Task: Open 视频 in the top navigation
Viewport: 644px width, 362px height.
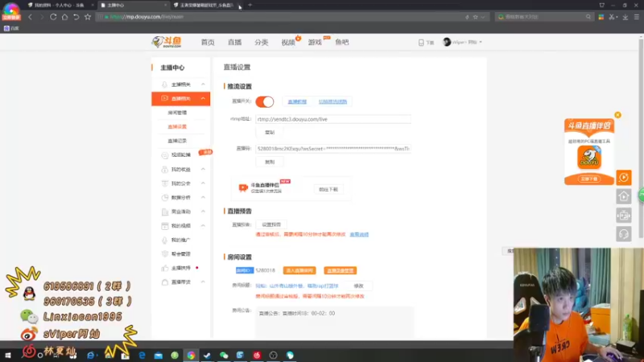Action: tap(288, 43)
